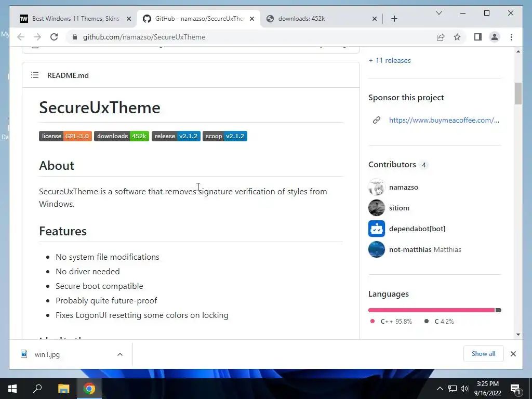The height and width of the screenshot is (399, 532).
Task: Open namazso contributor profile name
Action: click(403, 187)
